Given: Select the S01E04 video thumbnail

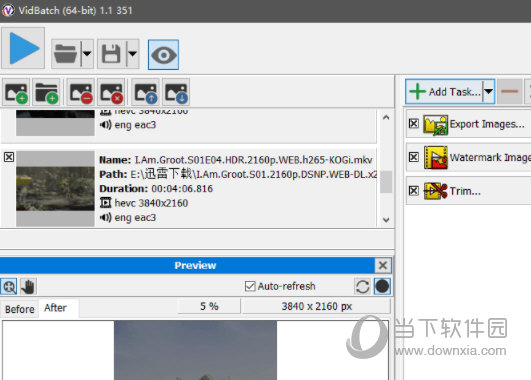Looking at the screenshot, I should click(x=55, y=189).
